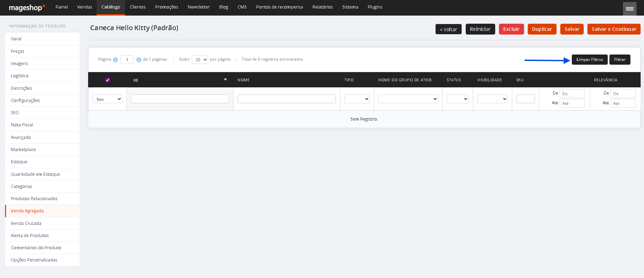Open the Blog menu
This screenshot has height=278, width=644.
click(224, 7)
